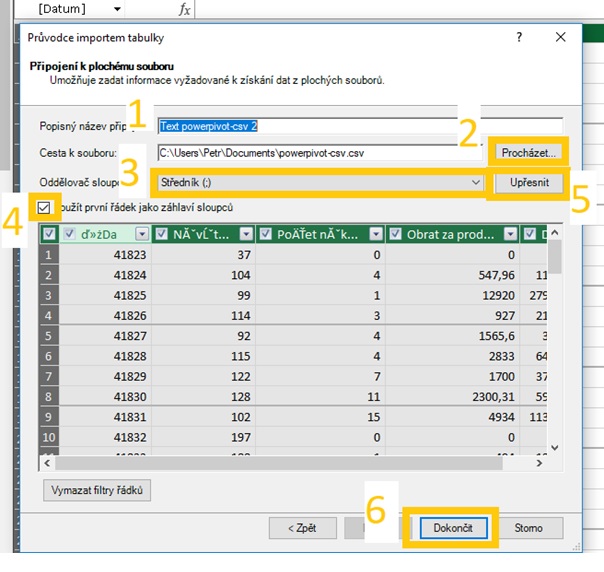Click the vertical scrollbar thumb in preview

coord(555,256)
